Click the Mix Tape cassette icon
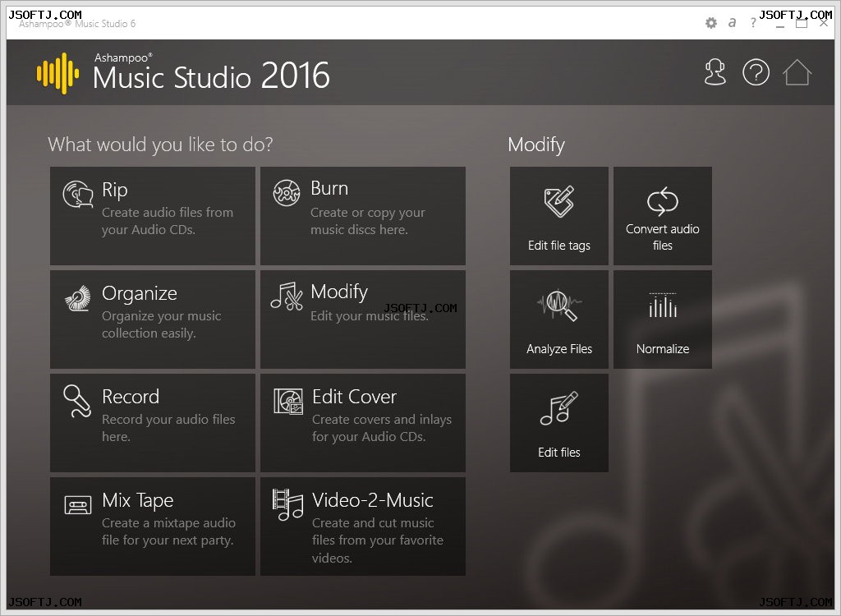The image size is (841, 616). (x=78, y=505)
